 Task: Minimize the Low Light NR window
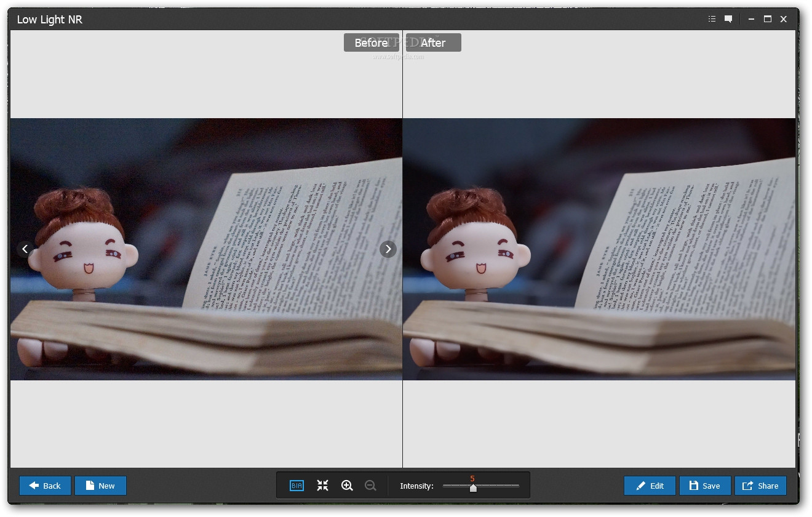751,19
